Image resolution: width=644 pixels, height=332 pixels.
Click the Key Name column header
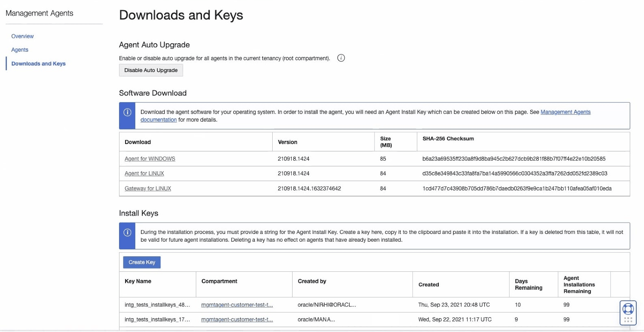138,281
